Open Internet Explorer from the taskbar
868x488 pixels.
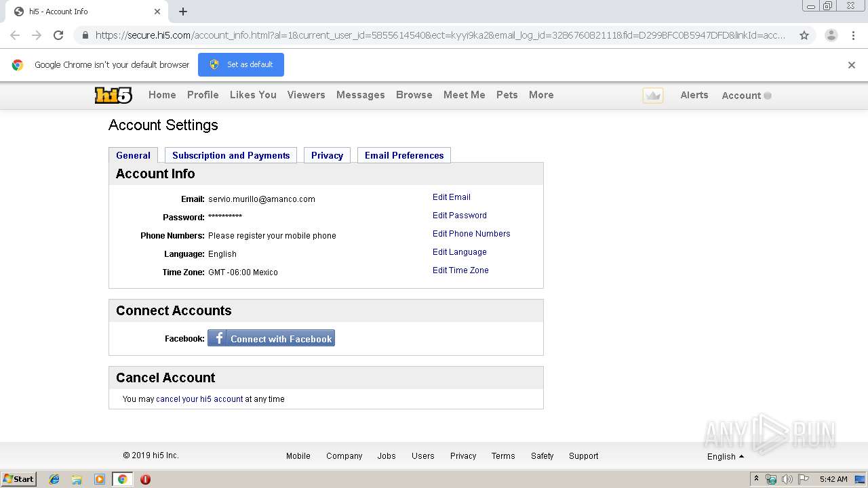(54, 479)
